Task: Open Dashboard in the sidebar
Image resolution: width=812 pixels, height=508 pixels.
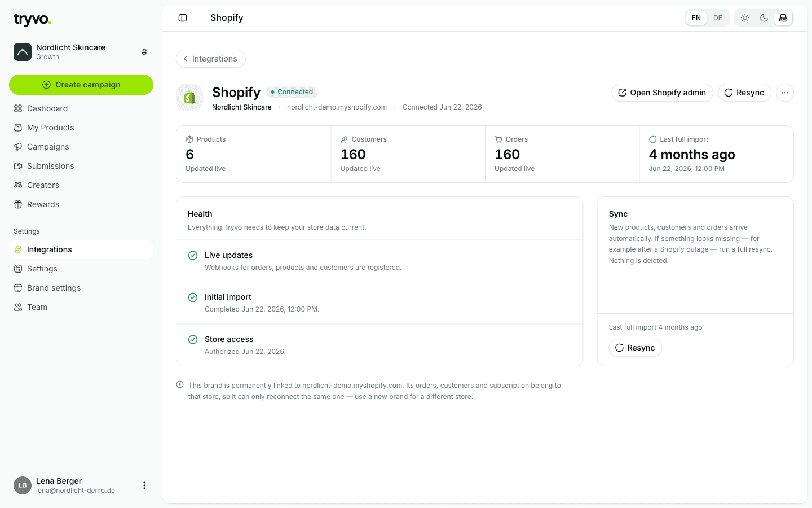Action: point(81,108)
